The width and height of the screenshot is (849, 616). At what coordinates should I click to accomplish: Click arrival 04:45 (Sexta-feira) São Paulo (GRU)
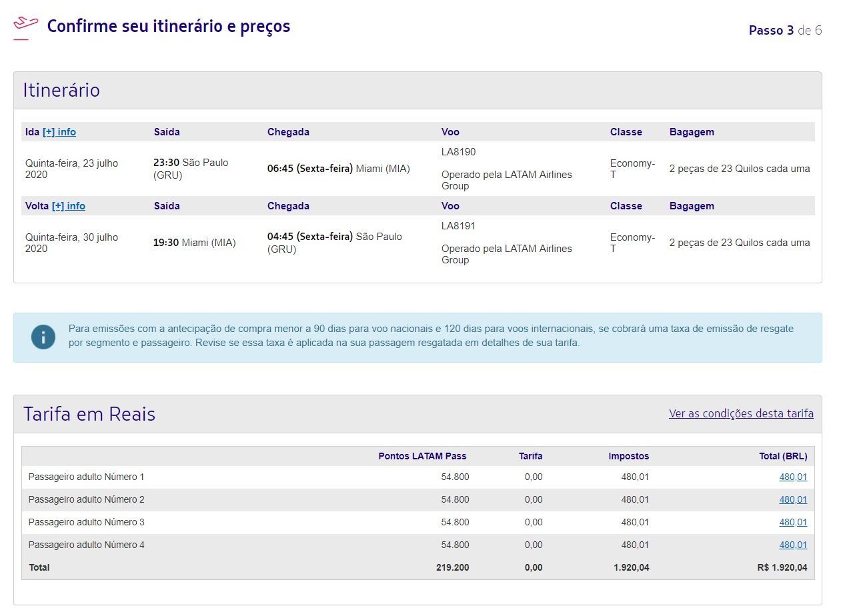pyautogui.click(x=335, y=243)
